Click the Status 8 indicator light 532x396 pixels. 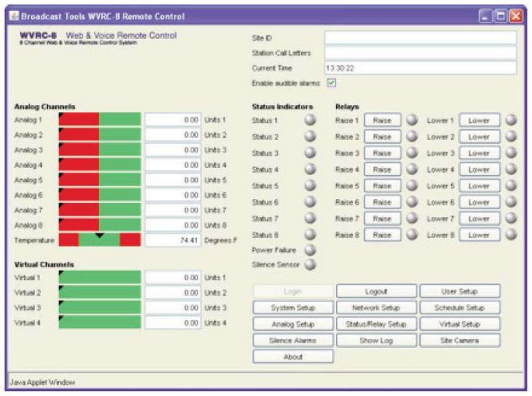310,234
